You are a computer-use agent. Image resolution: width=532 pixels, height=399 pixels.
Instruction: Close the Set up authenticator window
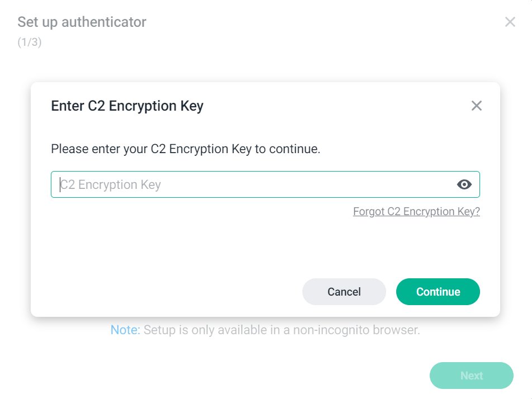click(x=510, y=22)
